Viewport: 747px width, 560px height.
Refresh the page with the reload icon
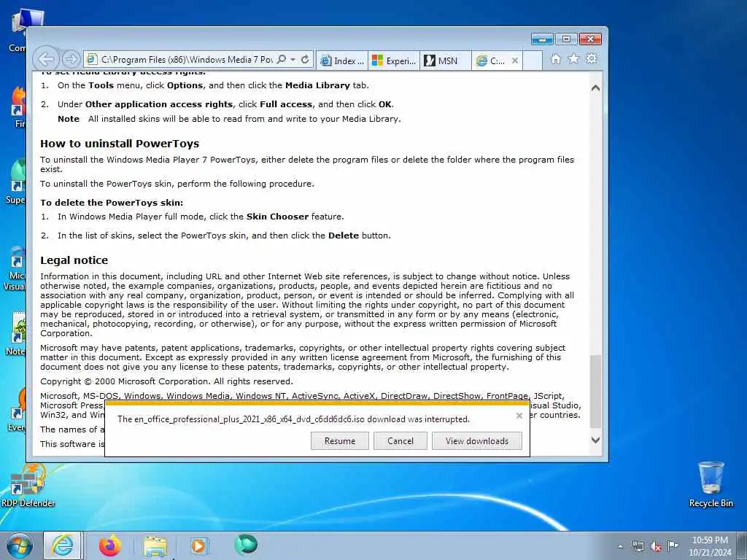[305, 60]
